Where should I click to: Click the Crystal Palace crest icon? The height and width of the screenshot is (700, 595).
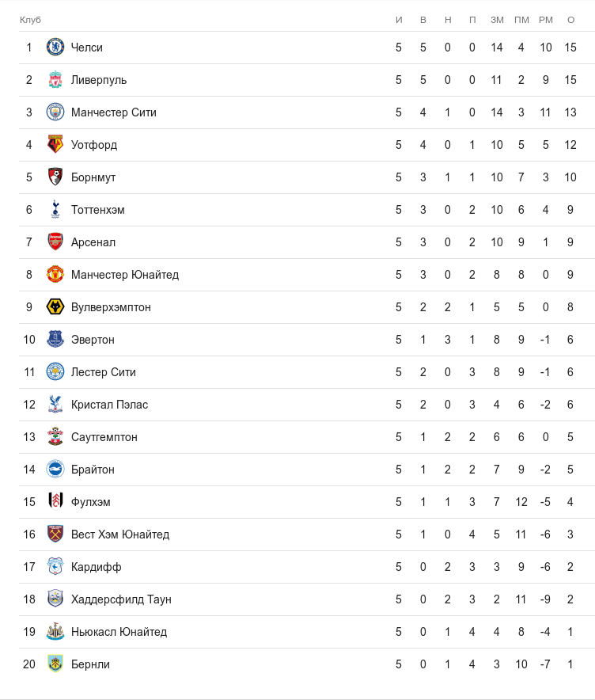pyautogui.click(x=55, y=405)
